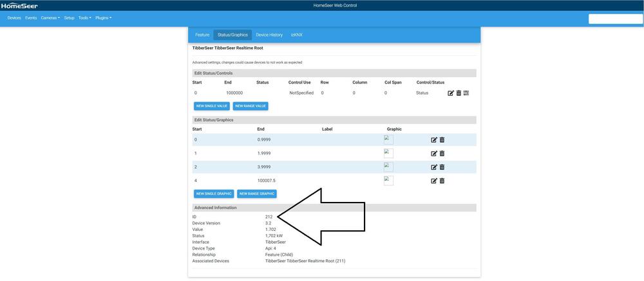
Task: Expand the Tools dropdown menu
Action: coord(84,18)
